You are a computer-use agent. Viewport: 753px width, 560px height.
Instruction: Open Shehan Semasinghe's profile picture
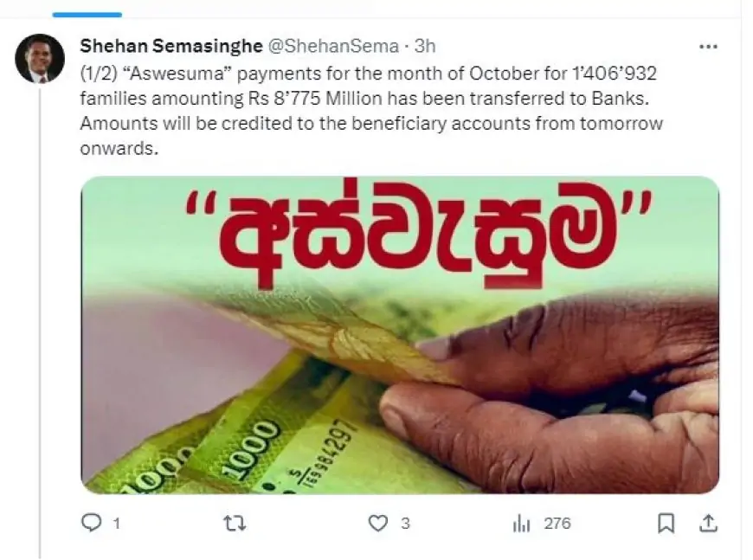click(40, 58)
